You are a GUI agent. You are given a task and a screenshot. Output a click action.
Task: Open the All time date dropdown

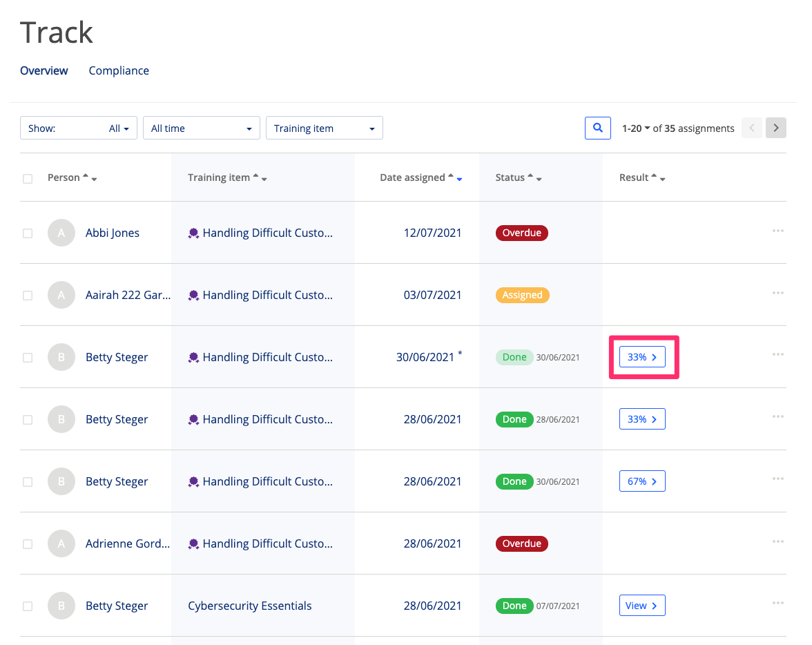pos(202,128)
